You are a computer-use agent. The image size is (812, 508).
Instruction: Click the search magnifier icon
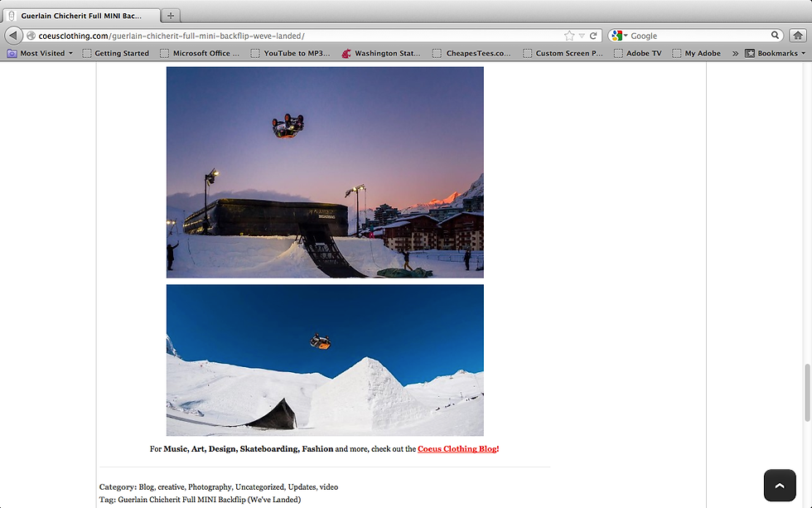[775, 35]
